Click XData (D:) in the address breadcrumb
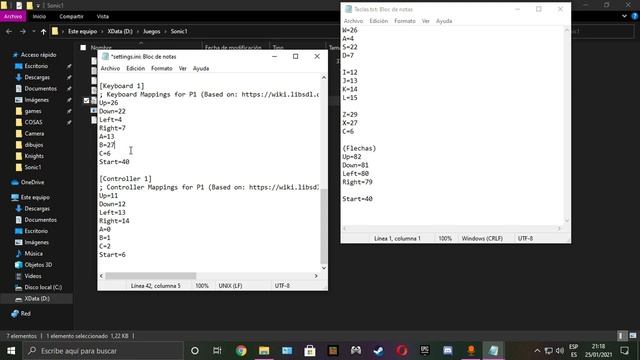This screenshot has height=360, width=640. (x=120, y=31)
